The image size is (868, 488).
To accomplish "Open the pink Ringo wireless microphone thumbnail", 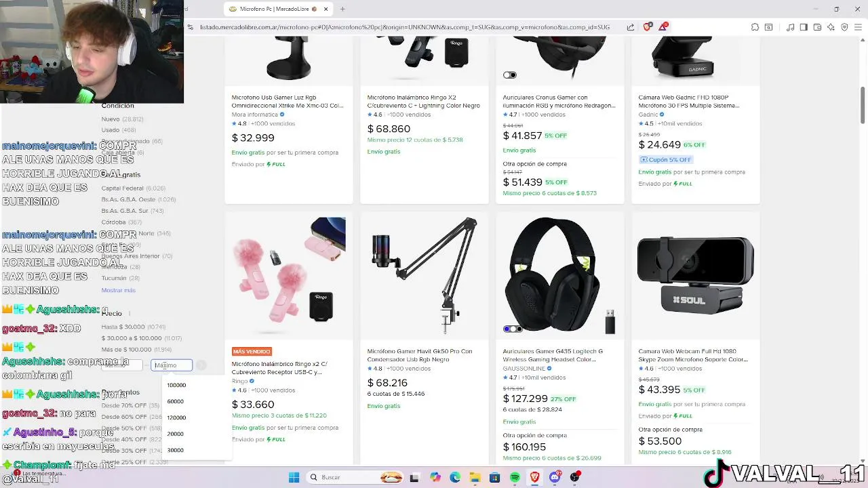I will (289, 274).
